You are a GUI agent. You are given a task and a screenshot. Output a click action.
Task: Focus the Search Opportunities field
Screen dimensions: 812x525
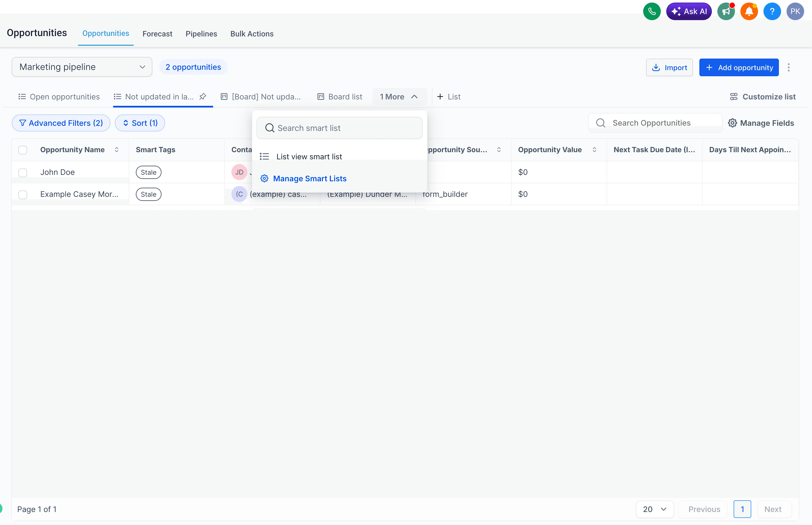pos(655,123)
